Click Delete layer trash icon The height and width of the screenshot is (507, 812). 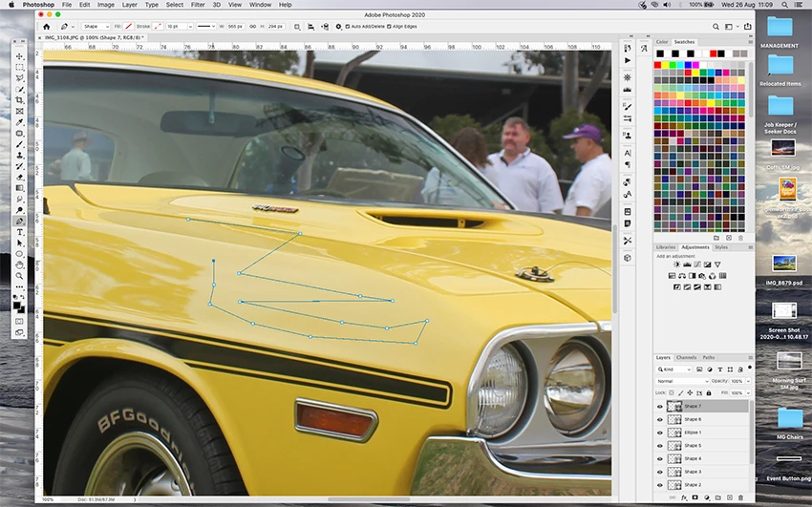[x=740, y=497]
